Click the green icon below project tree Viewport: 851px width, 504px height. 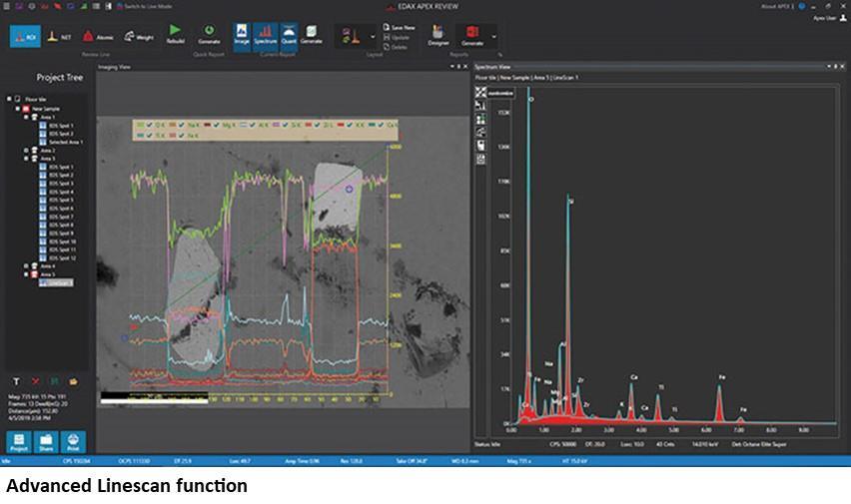54,381
